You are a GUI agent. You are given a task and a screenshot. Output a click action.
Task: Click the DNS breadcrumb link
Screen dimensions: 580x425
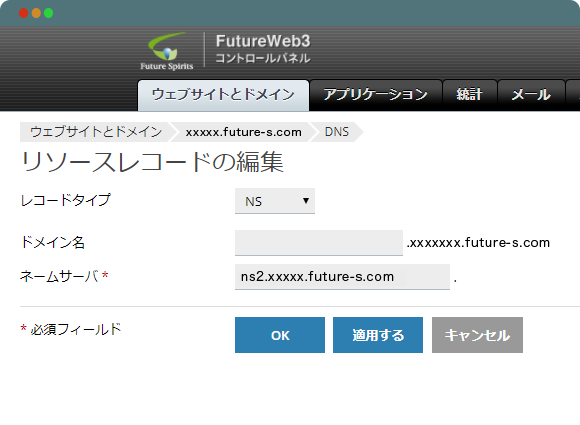coord(337,132)
